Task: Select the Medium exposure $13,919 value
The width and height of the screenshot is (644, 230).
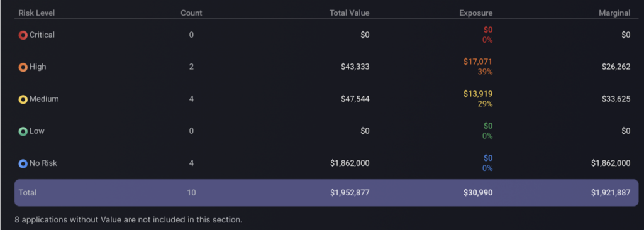Action: (478, 94)
